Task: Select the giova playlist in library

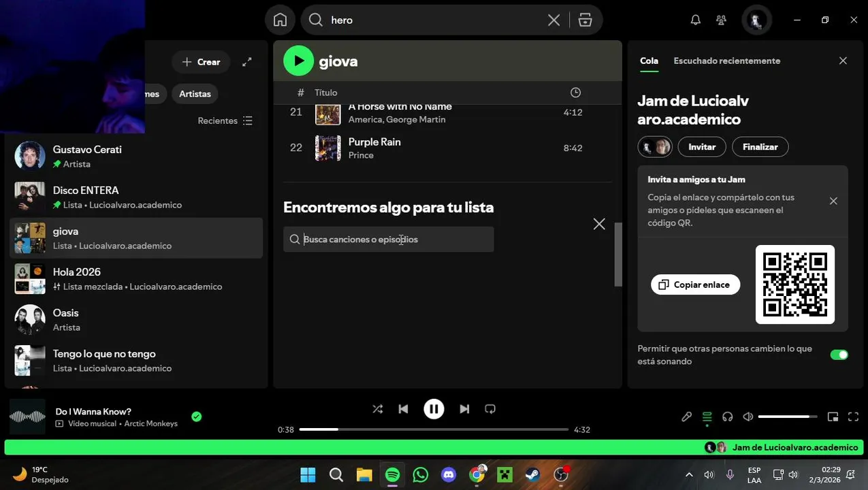Action: pyautogui.click(x=136, y=238)
